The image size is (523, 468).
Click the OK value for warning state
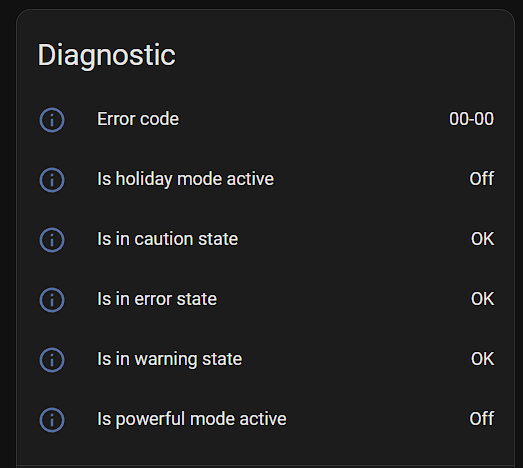482,359
